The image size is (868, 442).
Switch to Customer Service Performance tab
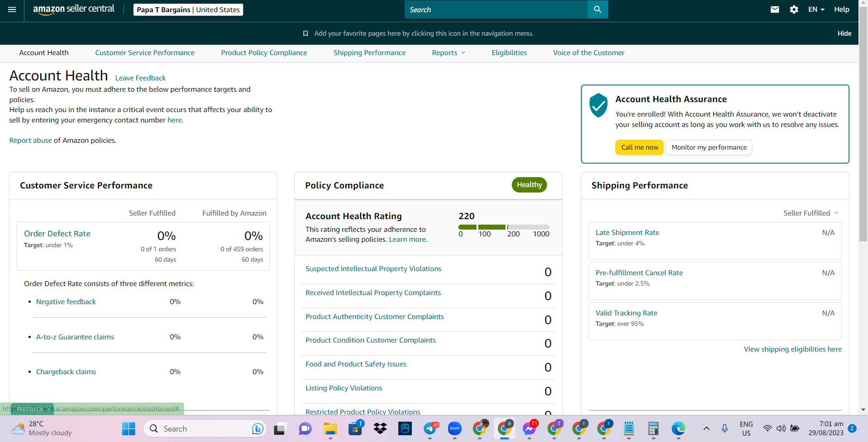(x=145, y=53)
